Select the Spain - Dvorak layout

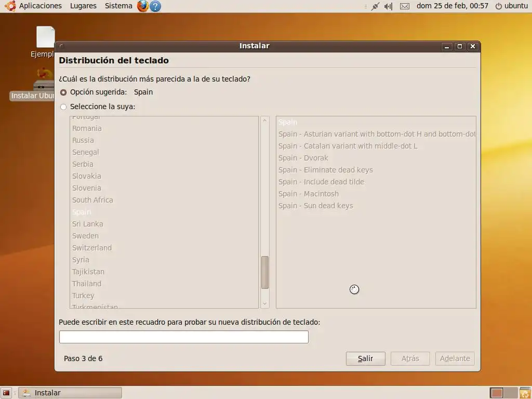pos(376,158)
